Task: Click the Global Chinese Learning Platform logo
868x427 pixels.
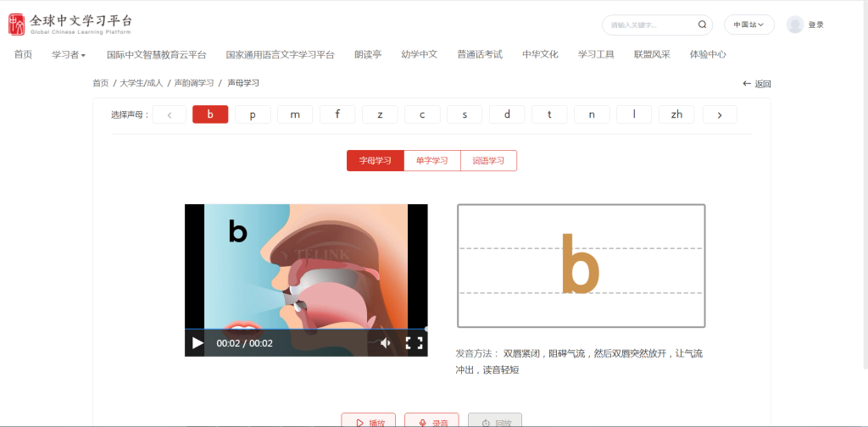Action: pyautogui.click(x=70, y=25)
